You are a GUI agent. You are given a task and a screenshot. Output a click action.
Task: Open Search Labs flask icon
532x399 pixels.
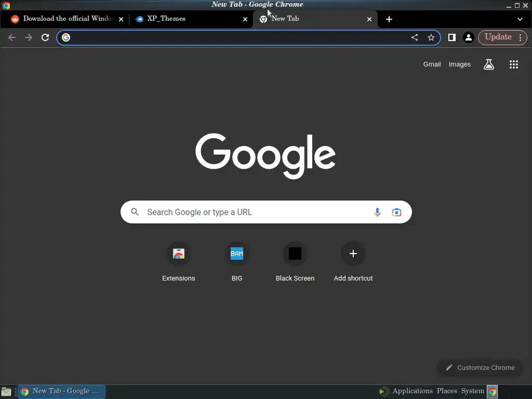tap(488, 64)
